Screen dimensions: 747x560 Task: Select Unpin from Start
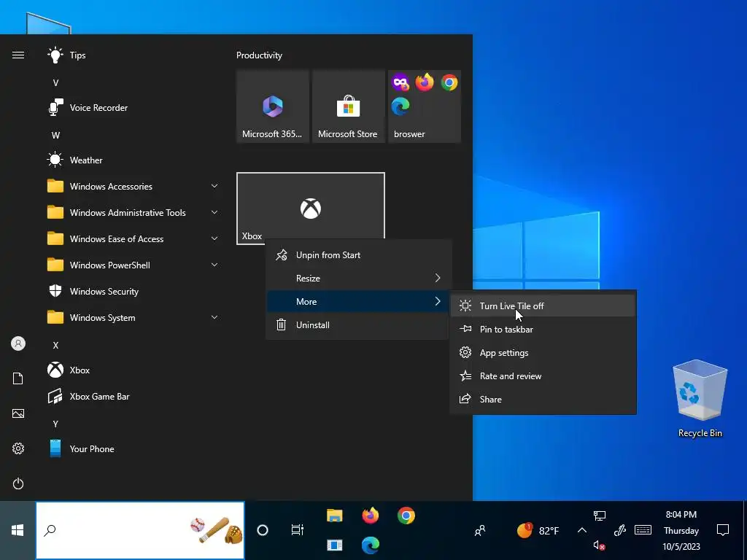pos(357,254)
